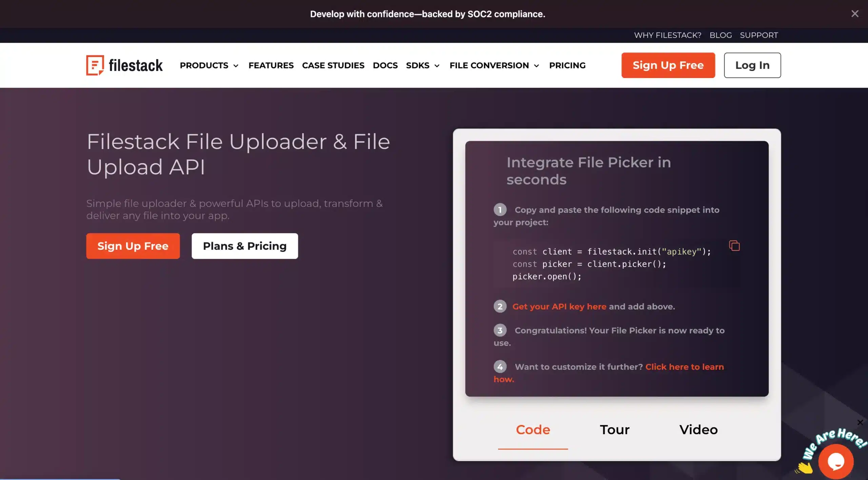Click the picker.open(); code line
868x480 pixels.
click(547, 276)
